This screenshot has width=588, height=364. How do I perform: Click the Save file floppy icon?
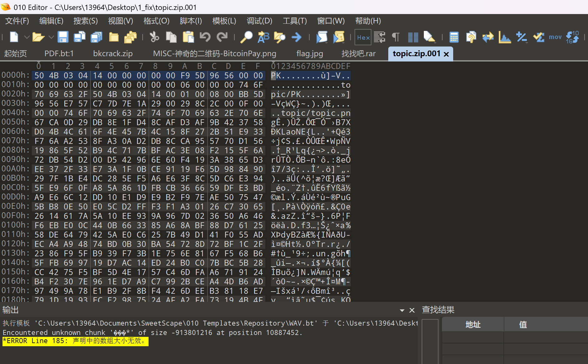[x=63, y=37]
